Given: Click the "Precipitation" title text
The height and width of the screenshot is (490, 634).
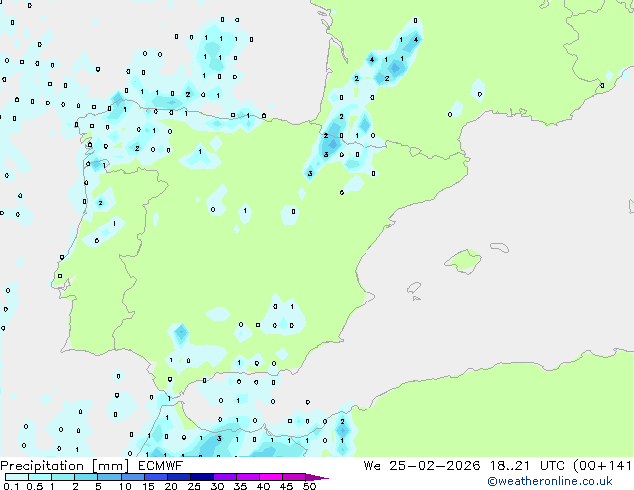Looking at the screenshot, I should click(42, 466).
